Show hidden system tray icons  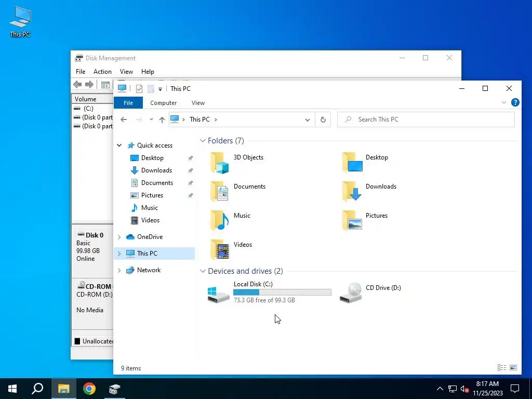(x=440, y=389)
